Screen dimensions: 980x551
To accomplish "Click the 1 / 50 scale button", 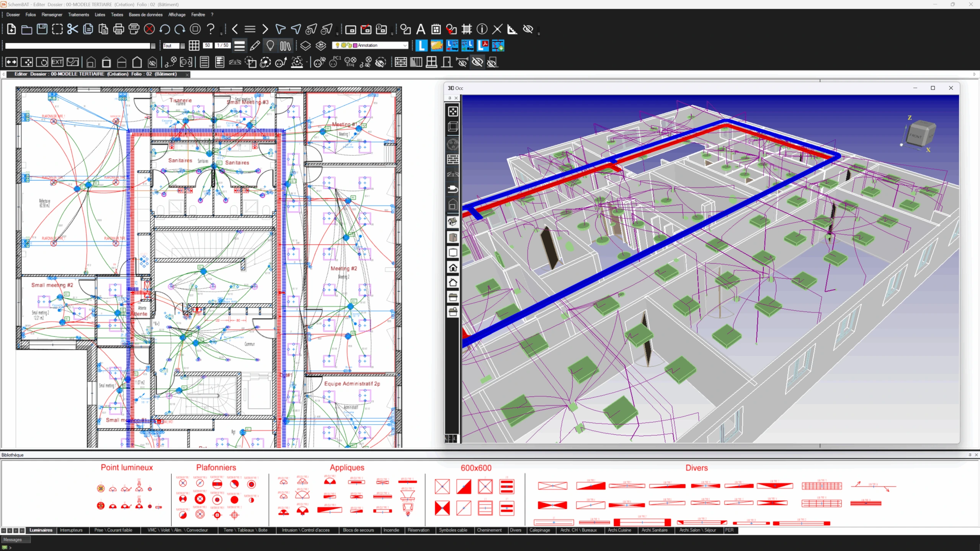I will (222, 45).
